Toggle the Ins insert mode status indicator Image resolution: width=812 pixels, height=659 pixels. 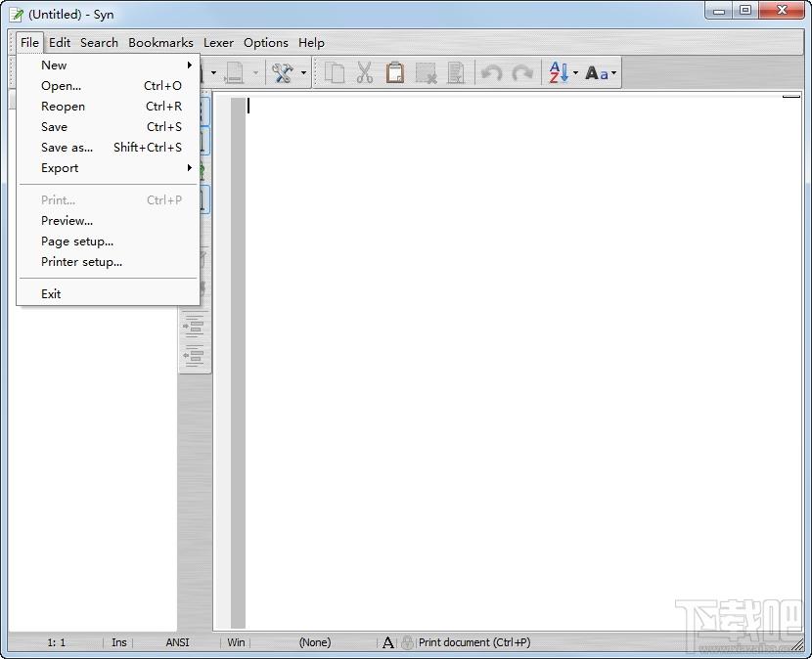tap(118, 642)
